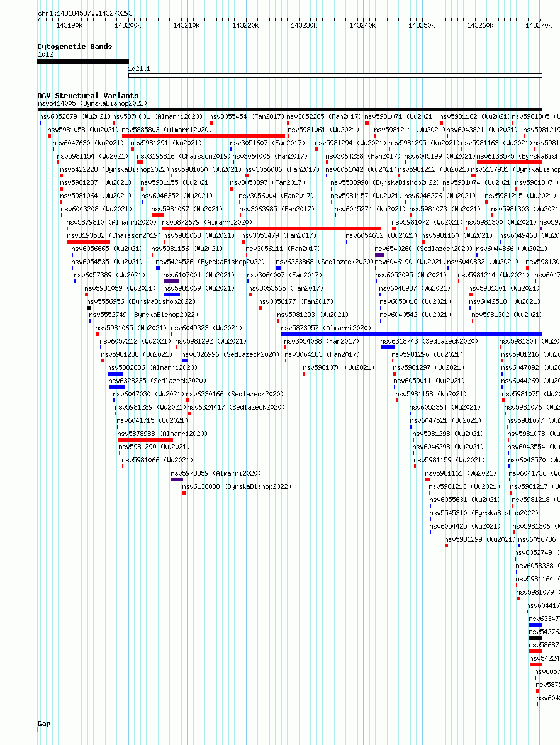Click nsv3193532 red variant bar

pyautogui.click(x=89, y=242)
